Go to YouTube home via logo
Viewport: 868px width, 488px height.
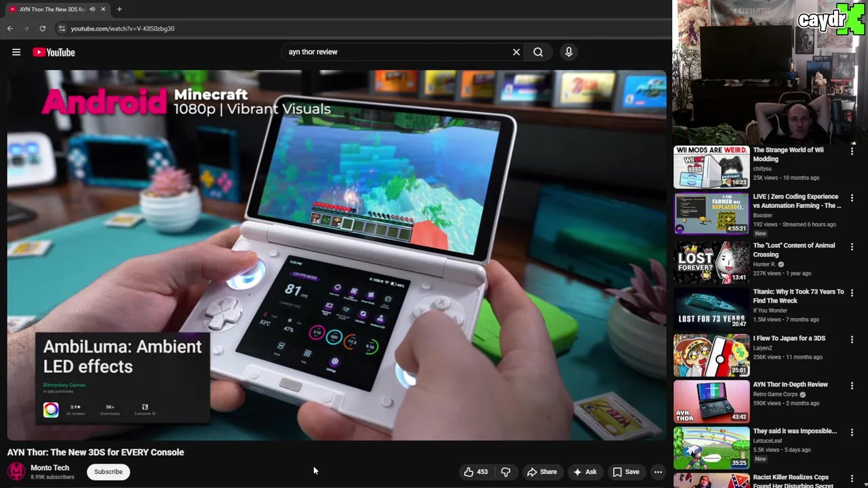pyautogui.click(x=54, y=52)
